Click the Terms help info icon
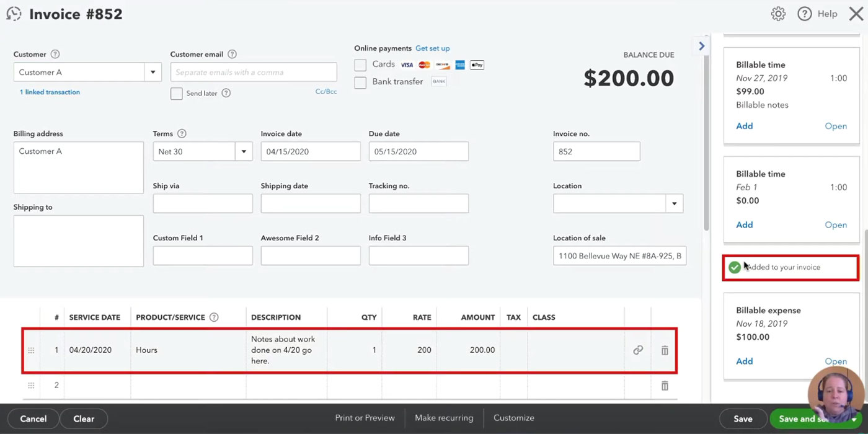The height and width of the screenshot is (434, 868). [182, 134]
